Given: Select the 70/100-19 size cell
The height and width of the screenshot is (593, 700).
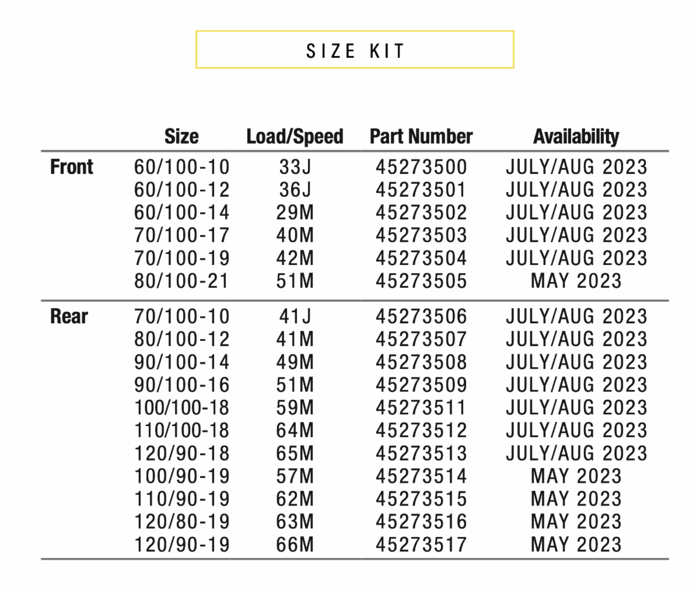Looking at the screenshot, I should coord(182,259).
